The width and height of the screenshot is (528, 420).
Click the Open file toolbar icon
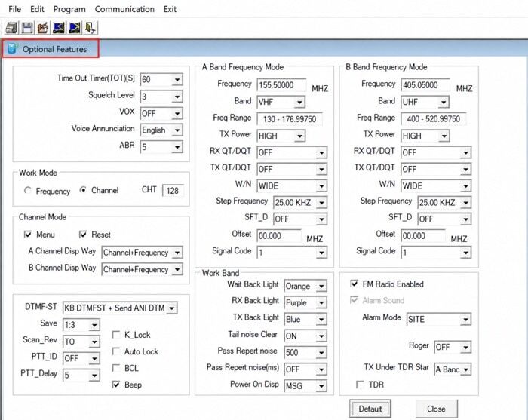point(11,28)
